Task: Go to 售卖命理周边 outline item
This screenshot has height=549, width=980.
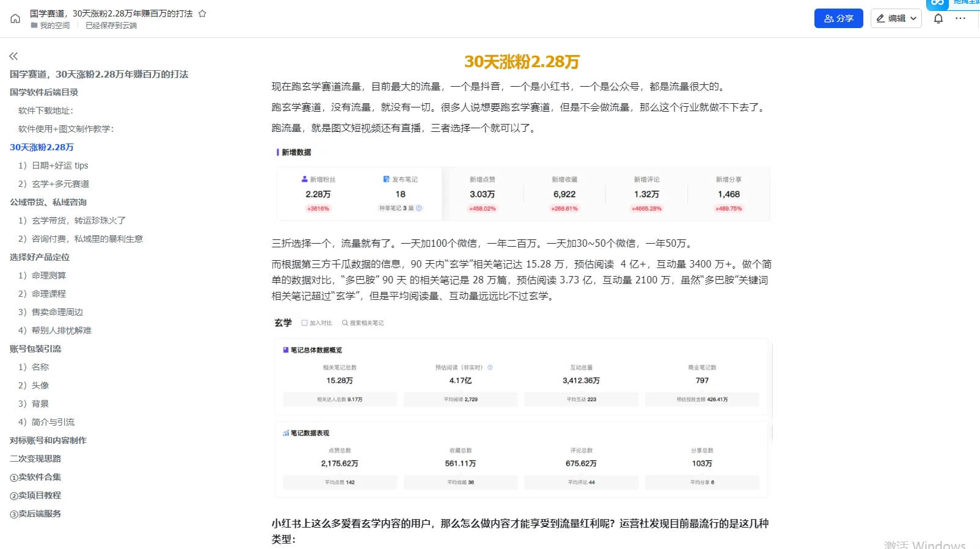Action: point(51,312)
